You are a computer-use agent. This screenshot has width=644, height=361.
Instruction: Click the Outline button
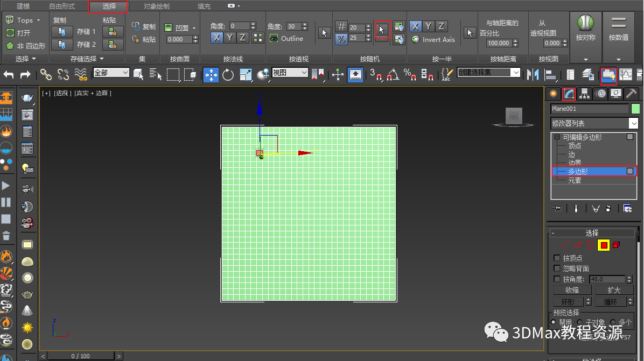pos(286,39)
